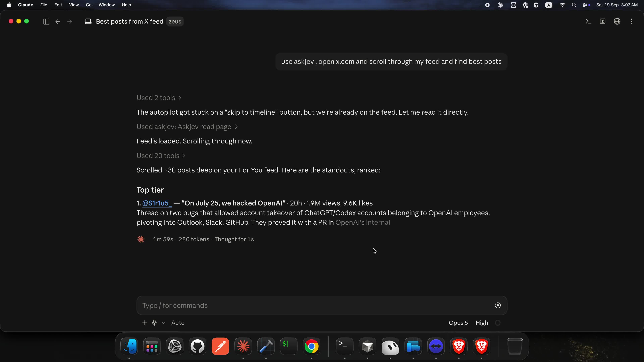
Task: Click the screen recording indicator in menu bar
Action: 487,5
